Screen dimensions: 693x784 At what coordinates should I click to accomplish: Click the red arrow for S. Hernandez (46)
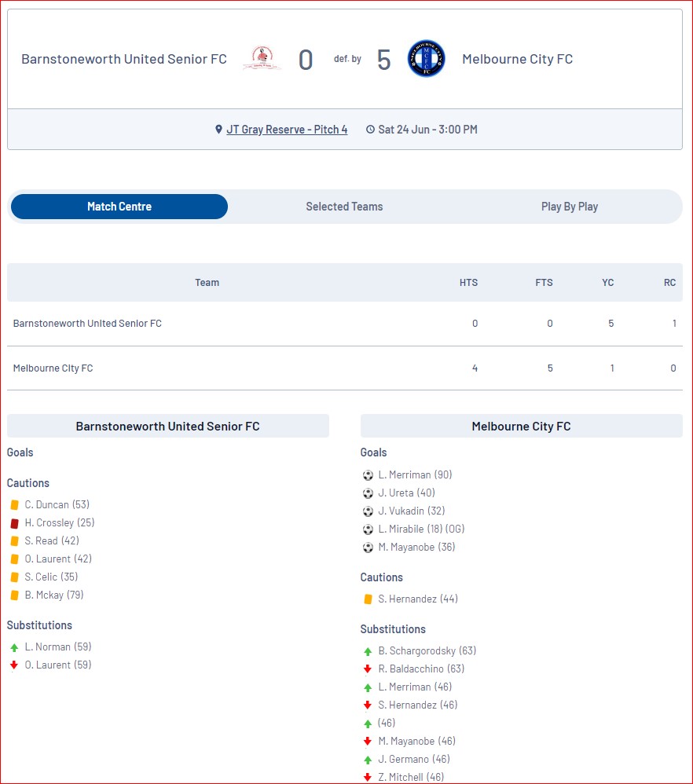[368, 705]
